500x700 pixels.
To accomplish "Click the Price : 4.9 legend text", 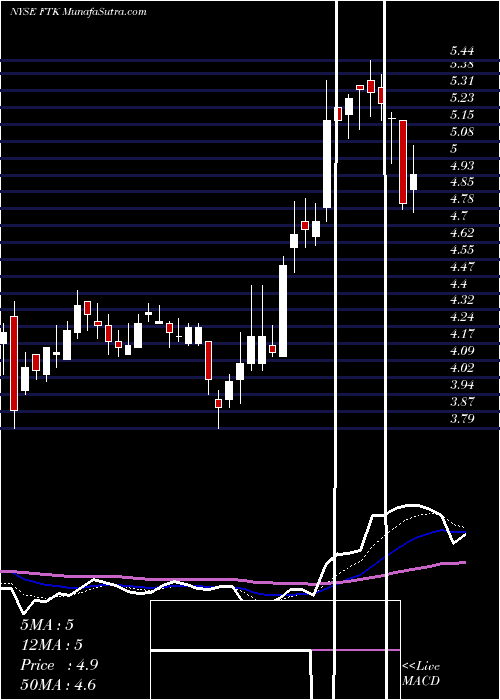I will 59,665.
